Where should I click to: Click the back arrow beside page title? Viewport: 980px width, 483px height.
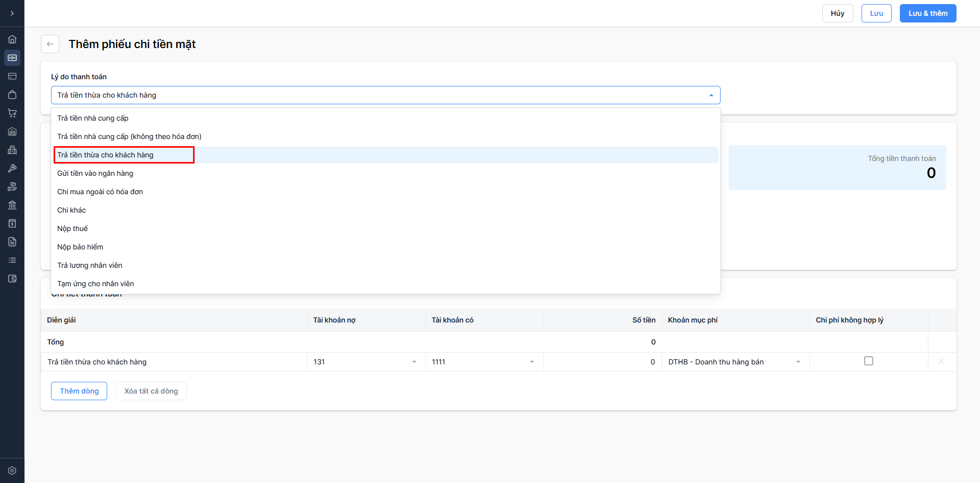click(50, 44)
